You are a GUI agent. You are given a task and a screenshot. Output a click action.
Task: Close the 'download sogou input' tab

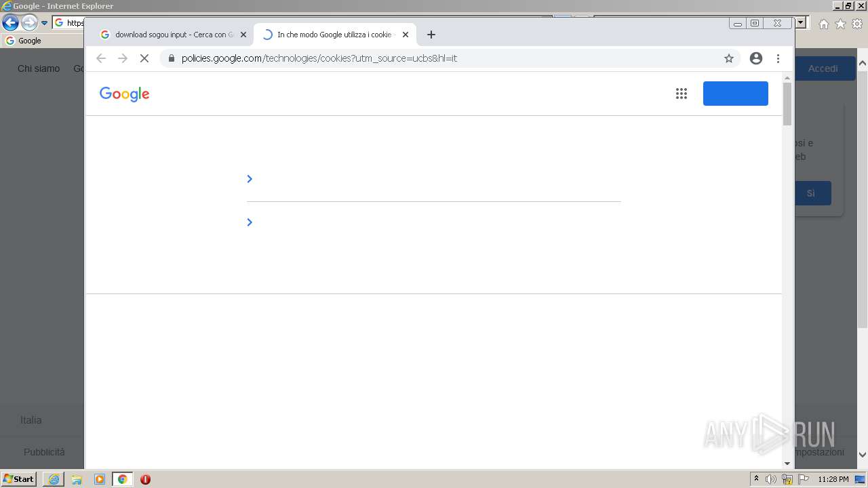click(243, 35)
